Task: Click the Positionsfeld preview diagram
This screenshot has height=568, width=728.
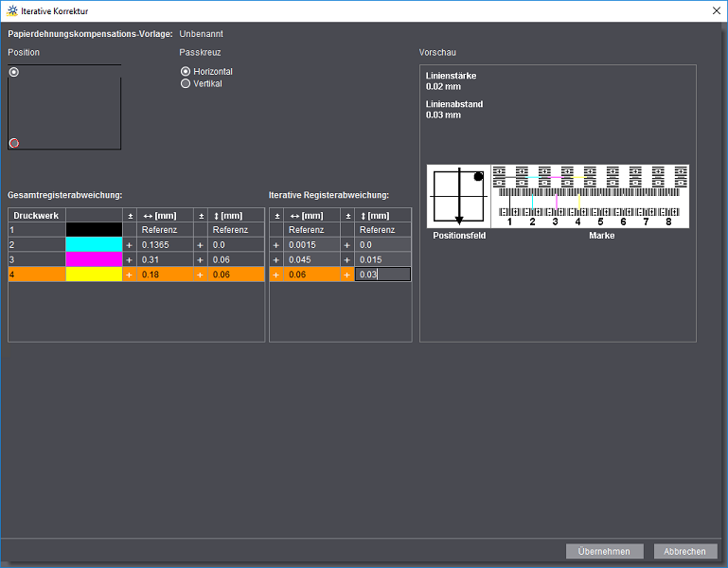Action: [459, 196]
